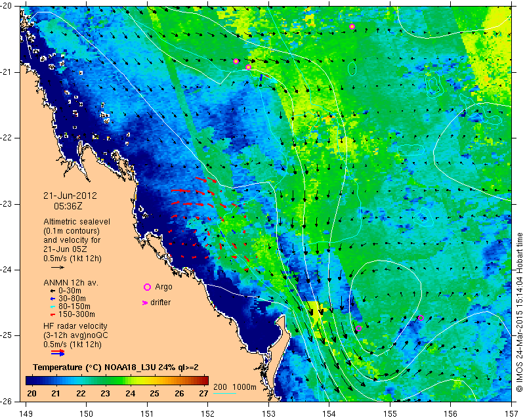525x420 pixels.
Task: Select the Argo float marker near 20.3°S 154.4°E
Action: click(x=352, y=27)
